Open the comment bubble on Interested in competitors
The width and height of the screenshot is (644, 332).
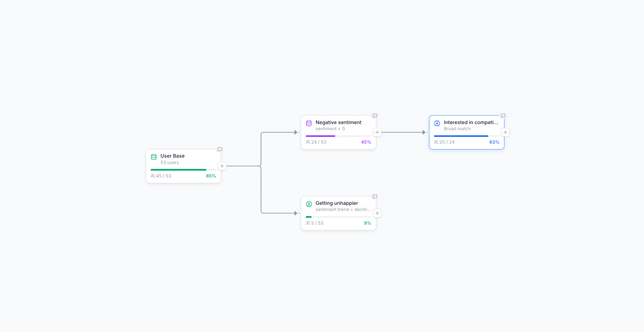[503, 115]
